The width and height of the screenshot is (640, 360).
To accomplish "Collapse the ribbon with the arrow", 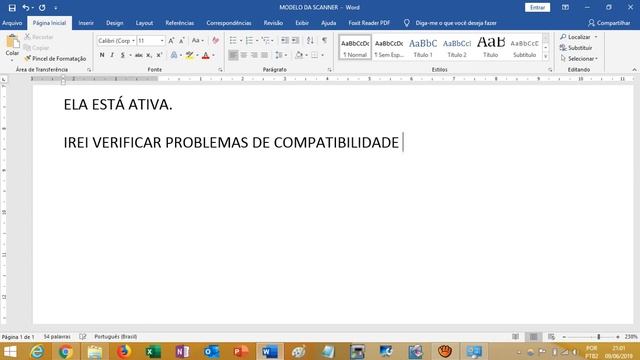I will (x=634, y=70).
